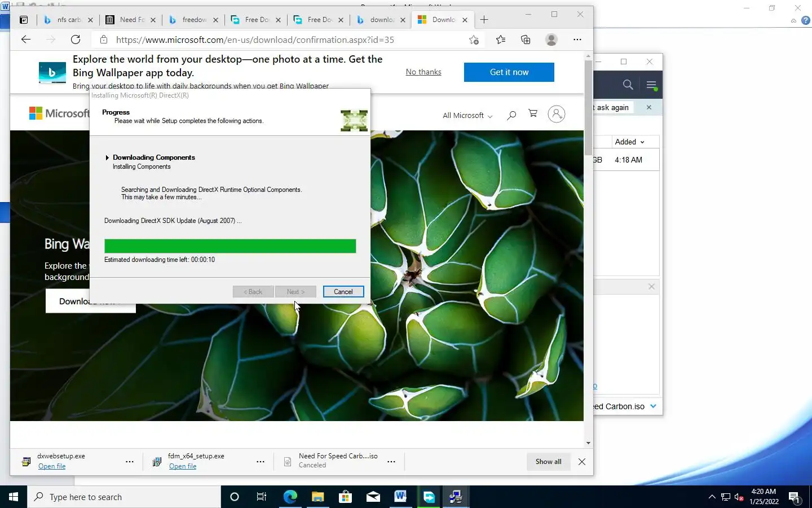Switch to Free Download Manager taskbar icon
Viewport: 812px width, 508px height.
tap(429, 497)
